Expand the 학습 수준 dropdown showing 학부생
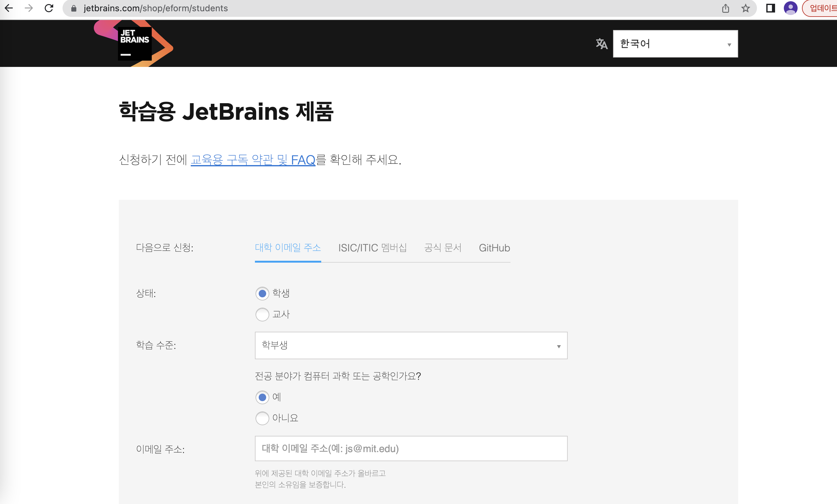The width and height of the screenshot is (837, 504). (411, 345)
